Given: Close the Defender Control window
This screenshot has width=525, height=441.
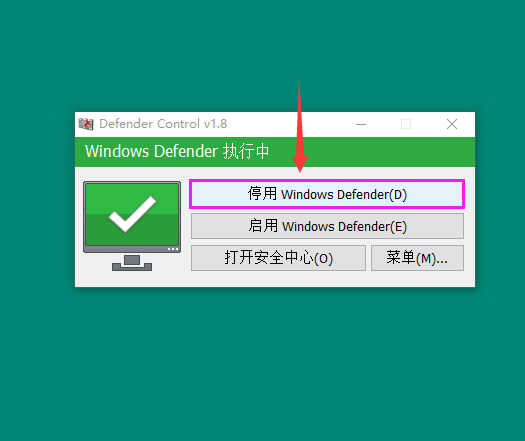Looking at the screenshot, I should coord(452,124).
